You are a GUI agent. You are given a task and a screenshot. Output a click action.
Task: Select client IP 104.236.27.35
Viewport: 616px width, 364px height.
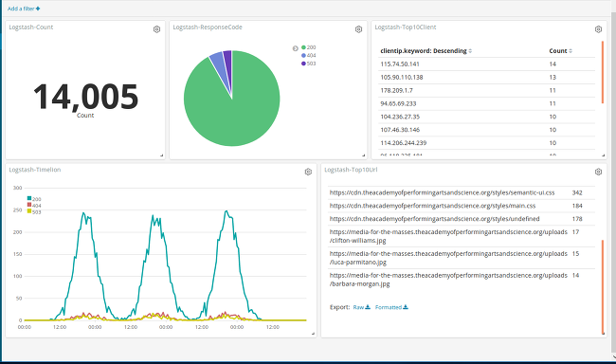[400, 117]
